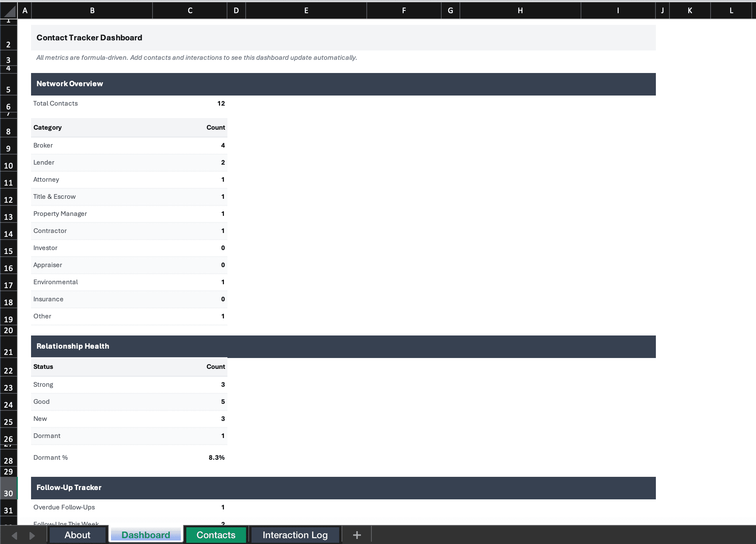Click the select-all triangle icon

coord(9,10)
